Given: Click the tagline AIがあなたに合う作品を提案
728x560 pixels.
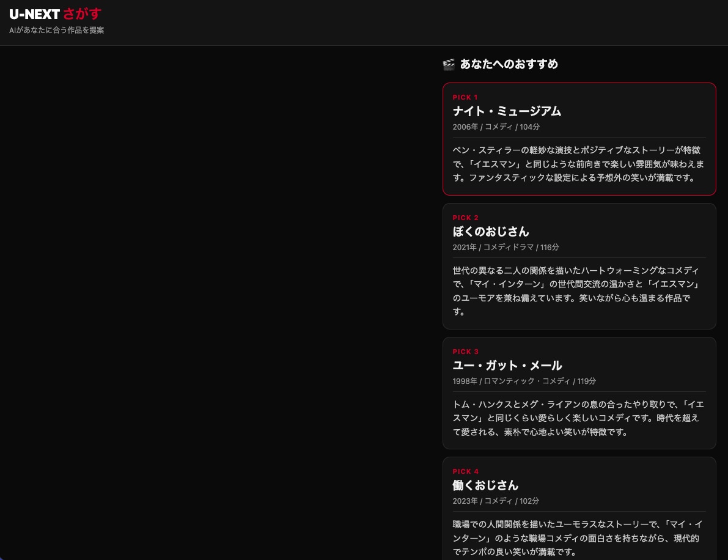Looking at the screenshot, I should click(57, 30).
